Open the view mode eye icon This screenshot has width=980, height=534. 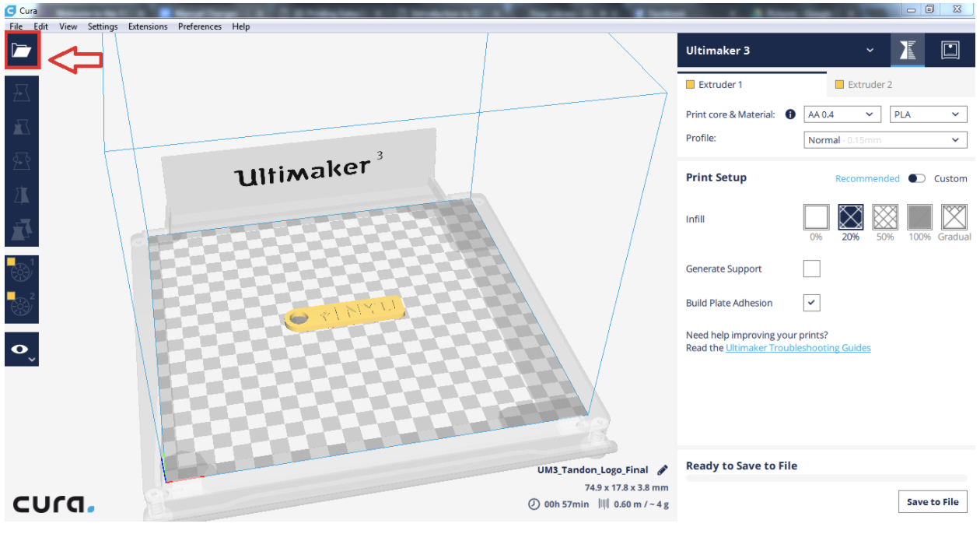click(x=22, y=350)
